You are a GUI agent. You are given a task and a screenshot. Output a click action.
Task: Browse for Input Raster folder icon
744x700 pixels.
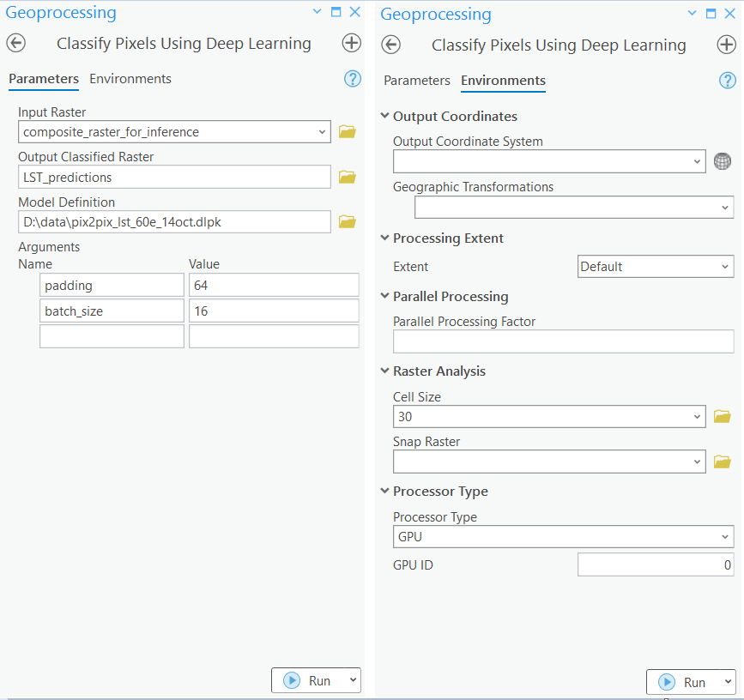(x=347, y=132)
